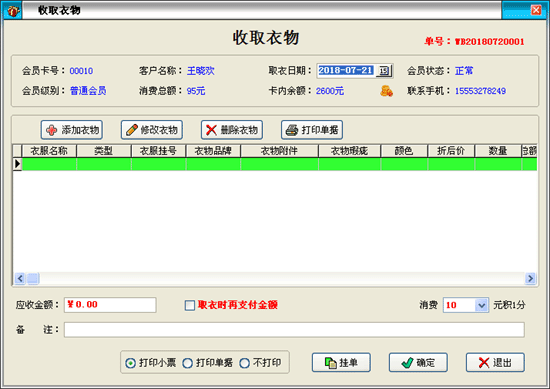Click the remarks (备注) input field

(294, 330)
